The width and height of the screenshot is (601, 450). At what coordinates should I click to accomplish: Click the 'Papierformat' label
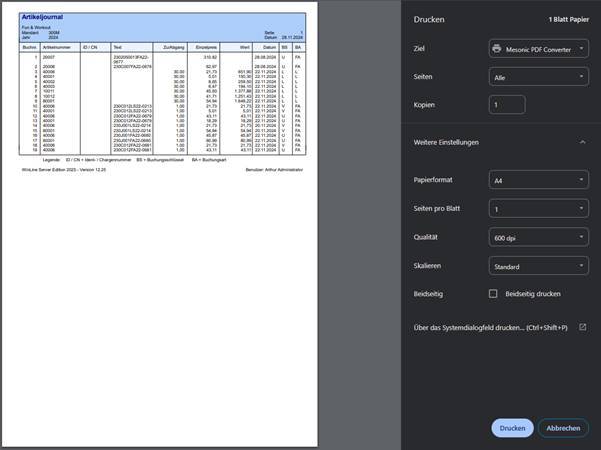(433, 180)
